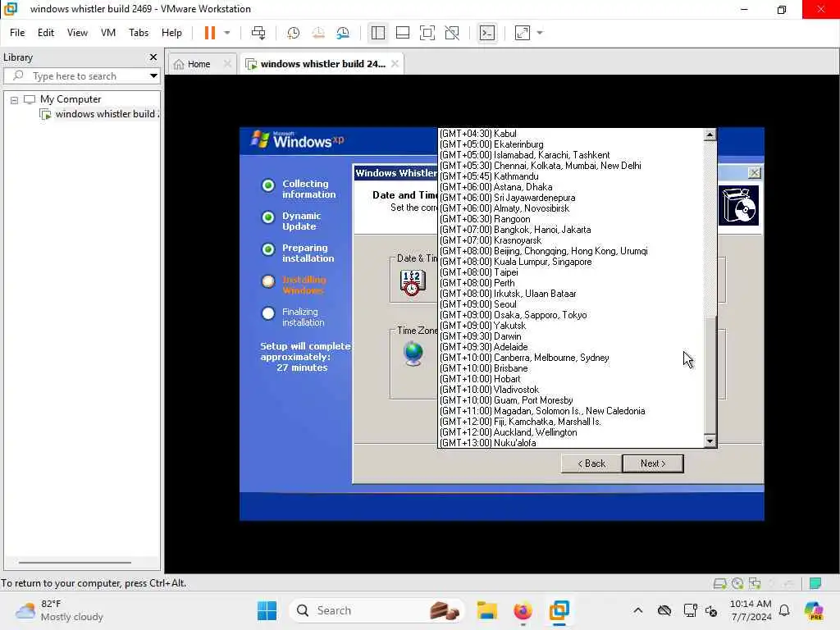
Task: Click the Back button in setup
Action: pyautogui.click(x=591, y=463)
